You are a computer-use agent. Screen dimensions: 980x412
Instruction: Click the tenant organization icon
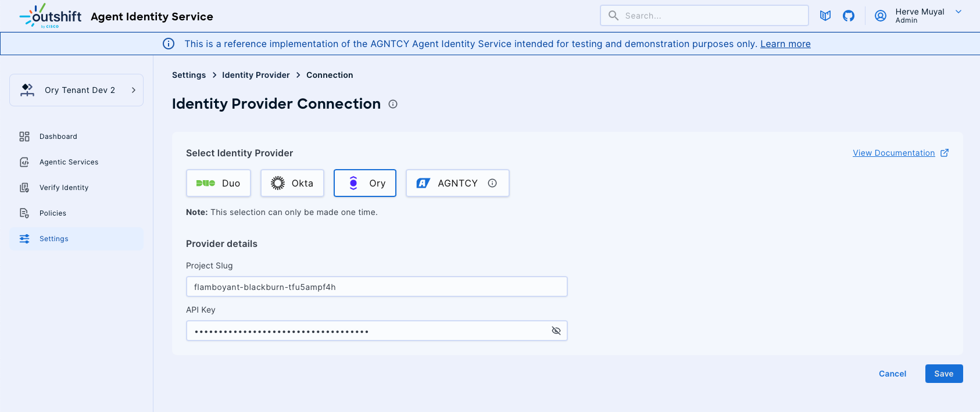pos(27,90)
